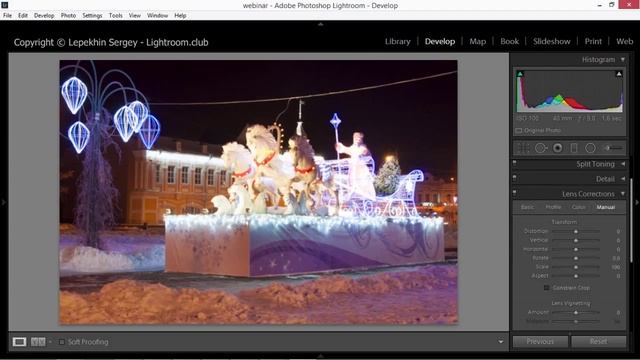Image resolution: width=640 pixels, height=360 pixels.
Task: Switch to the Web module
Action: (624, 42)
